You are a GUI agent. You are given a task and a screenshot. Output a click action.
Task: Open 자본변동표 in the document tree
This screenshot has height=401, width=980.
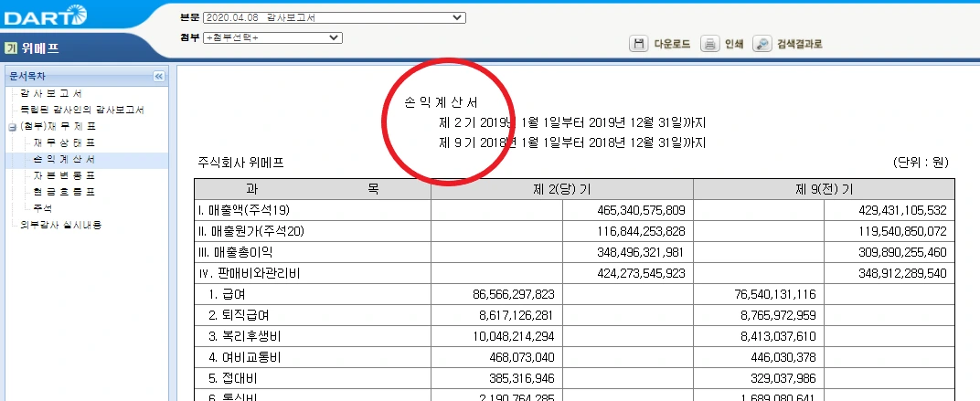coord(64,175)
